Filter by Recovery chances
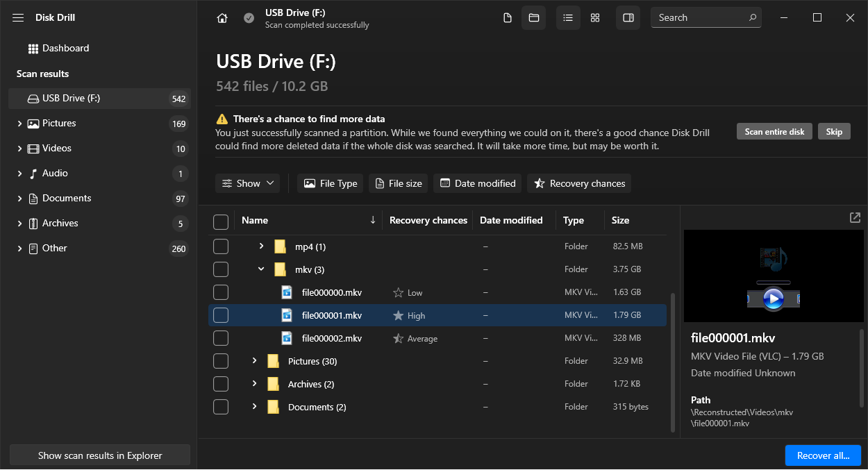The width and height of the screenshot is (868, 470). (579, 183)
